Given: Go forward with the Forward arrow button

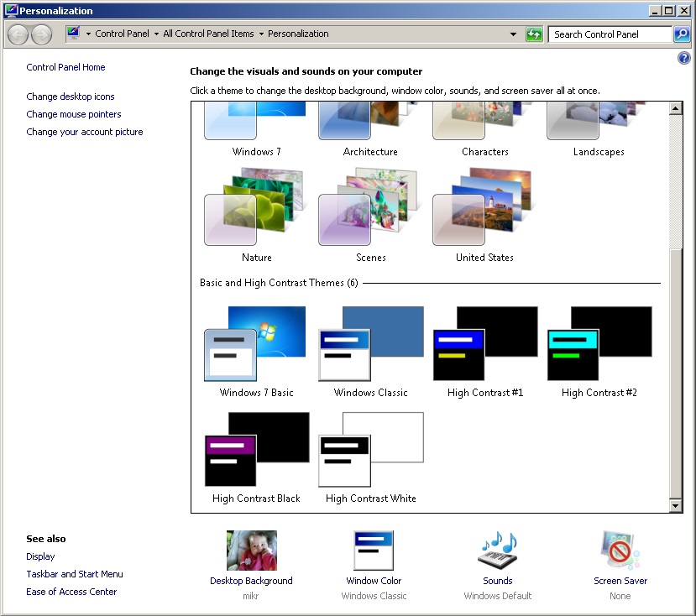Looking at the screenshot, I should click(41, 34).
